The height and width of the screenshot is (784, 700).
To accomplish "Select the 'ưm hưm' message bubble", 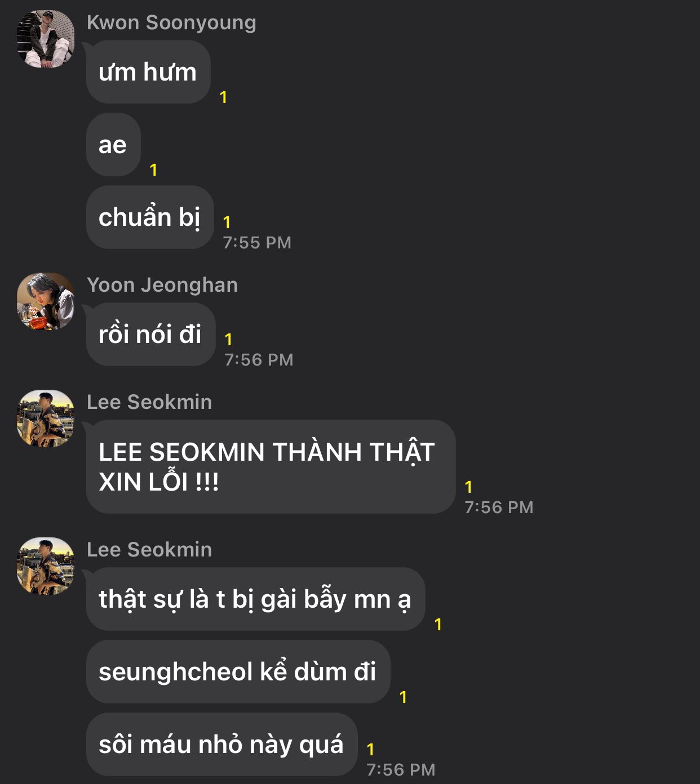I will [148, 72].
